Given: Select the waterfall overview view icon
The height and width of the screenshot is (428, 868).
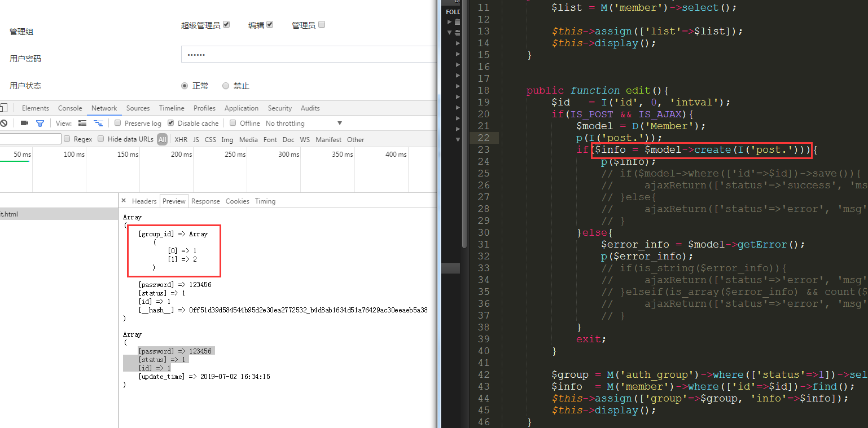Looking at the screenshot, I should pyautogui.click(x=98, y=123).
